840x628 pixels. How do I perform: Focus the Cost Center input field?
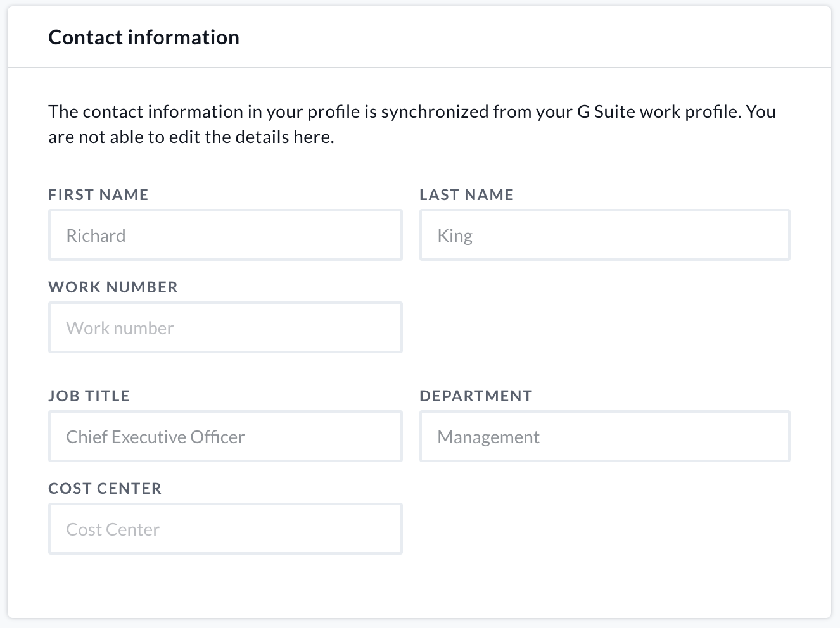tap(225, 529)
